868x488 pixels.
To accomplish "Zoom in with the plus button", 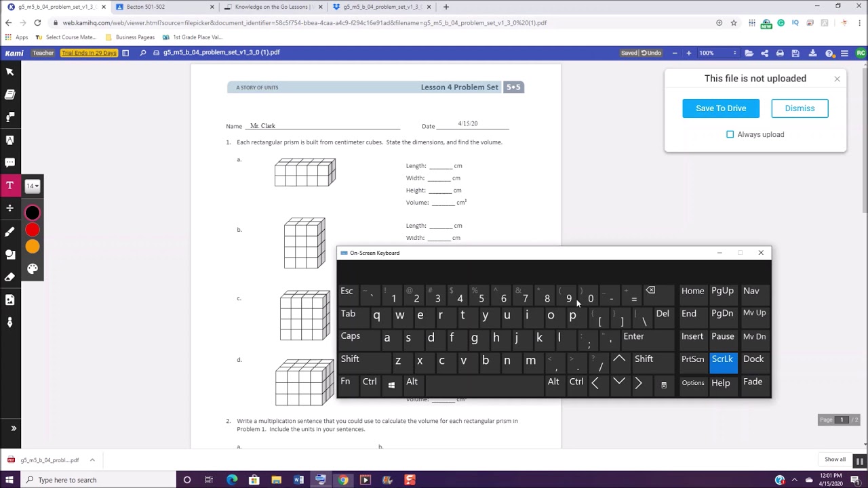I will (689, 53).
